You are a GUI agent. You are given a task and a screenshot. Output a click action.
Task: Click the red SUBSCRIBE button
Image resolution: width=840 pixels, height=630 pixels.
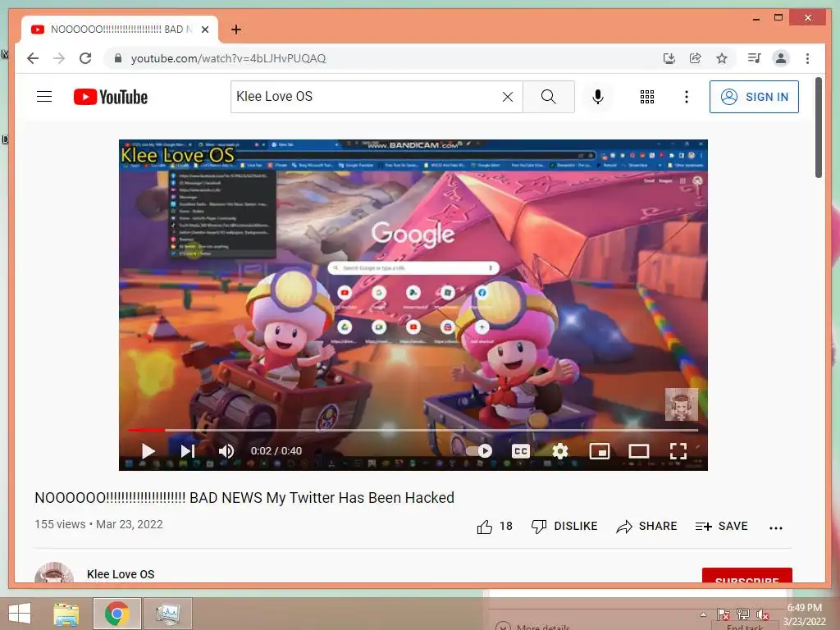746,576
